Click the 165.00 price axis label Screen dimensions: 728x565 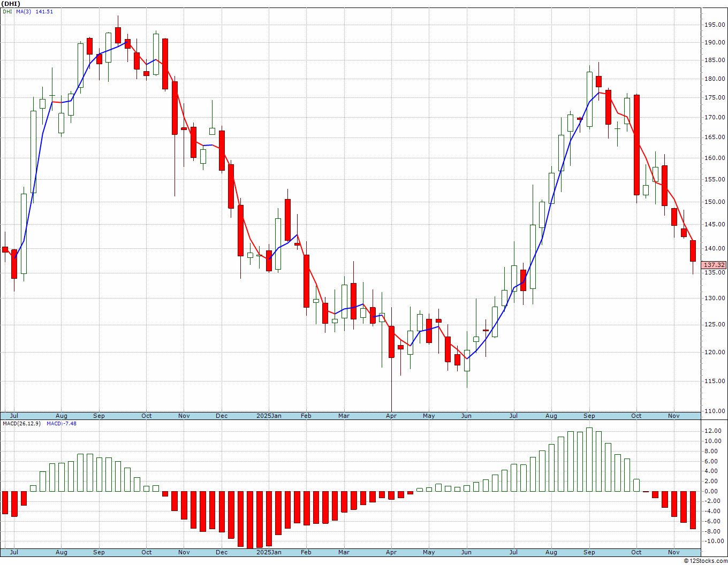[715, 138]
